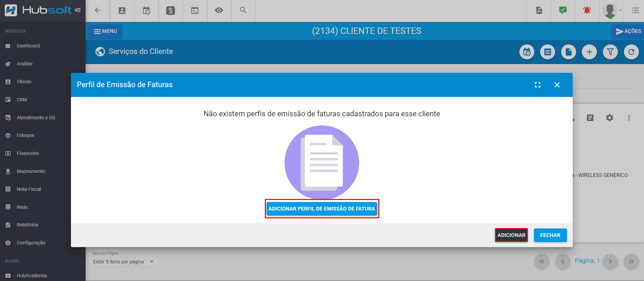644x281 pixels.
Task: Toggle the eye visibility icon
Action: point(219,11)
